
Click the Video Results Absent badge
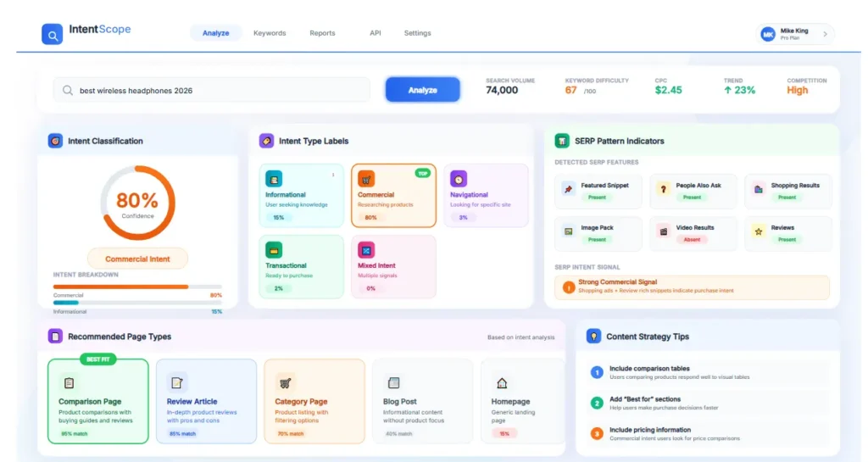[x=692, y=240]
